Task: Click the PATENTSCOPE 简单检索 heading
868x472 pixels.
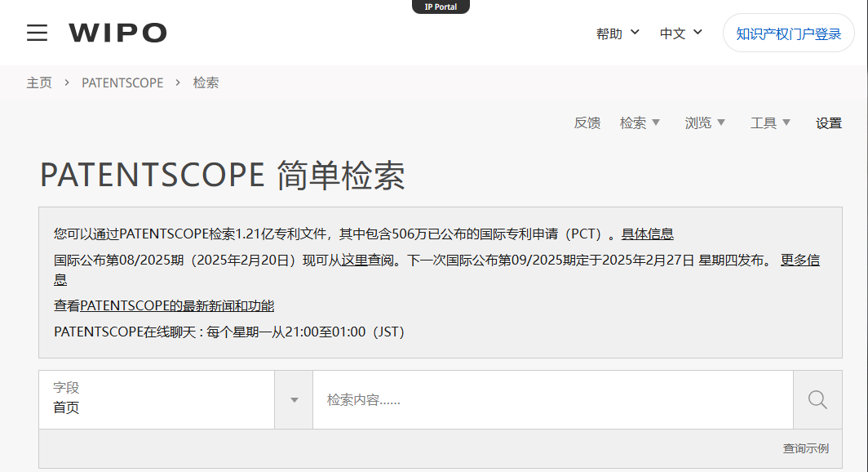Action: pyautogui.click(x=223, y=175)
